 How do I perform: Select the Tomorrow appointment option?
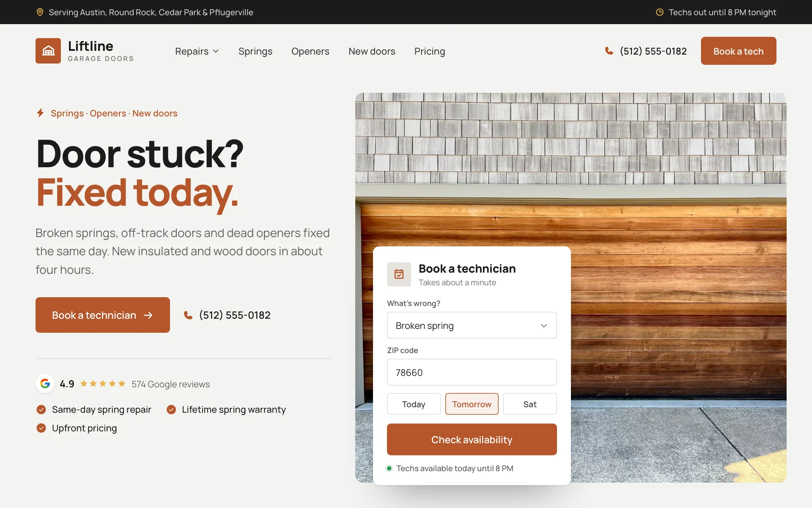(x=472, y=404)
